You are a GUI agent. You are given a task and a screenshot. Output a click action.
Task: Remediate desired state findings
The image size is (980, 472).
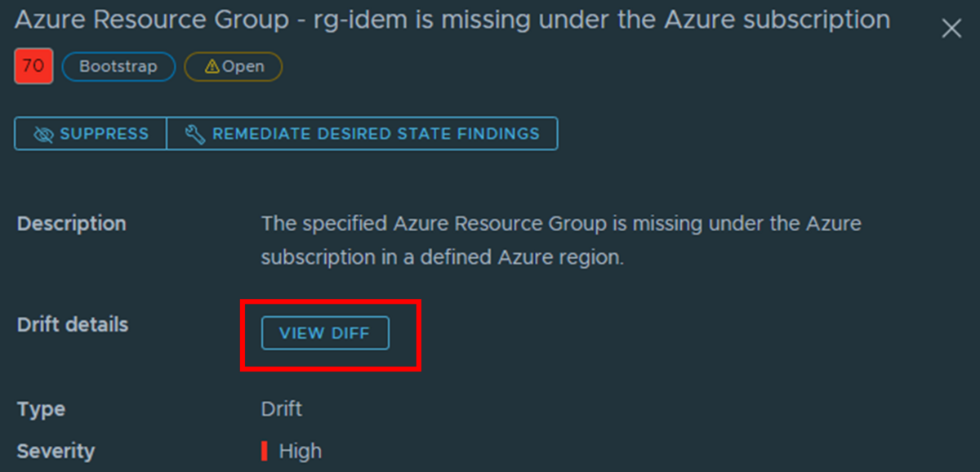(363, 134)
